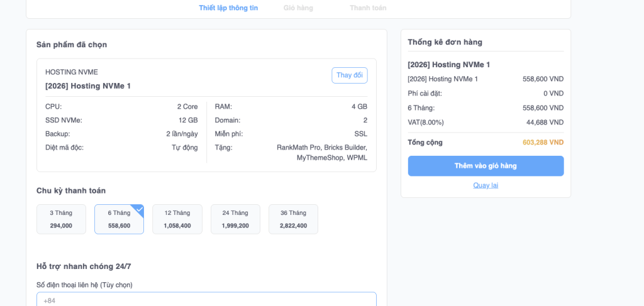Click the HOSTING NVME product category label
The width and height of the screenshot is (644, 306).
72,72
